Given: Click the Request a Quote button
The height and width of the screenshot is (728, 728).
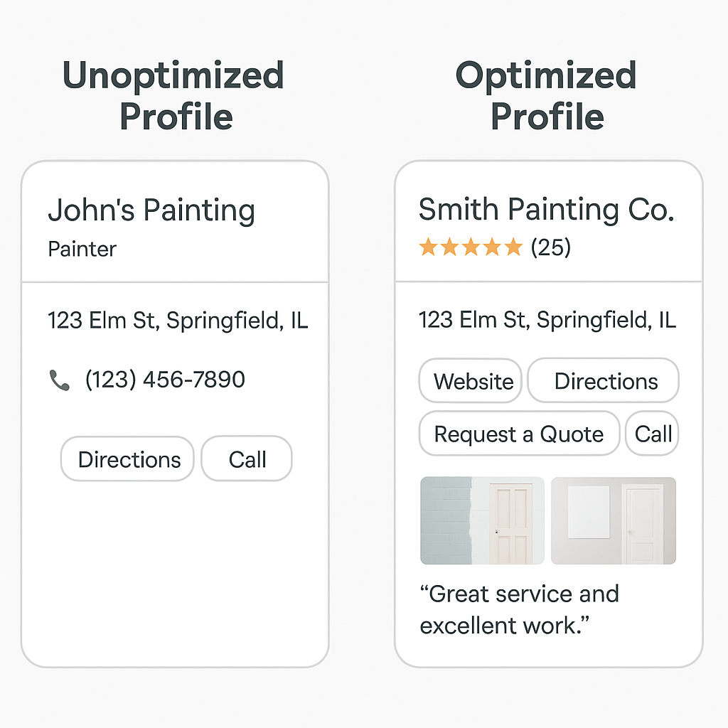Looking at the screenshot, I should coord(519,433).
